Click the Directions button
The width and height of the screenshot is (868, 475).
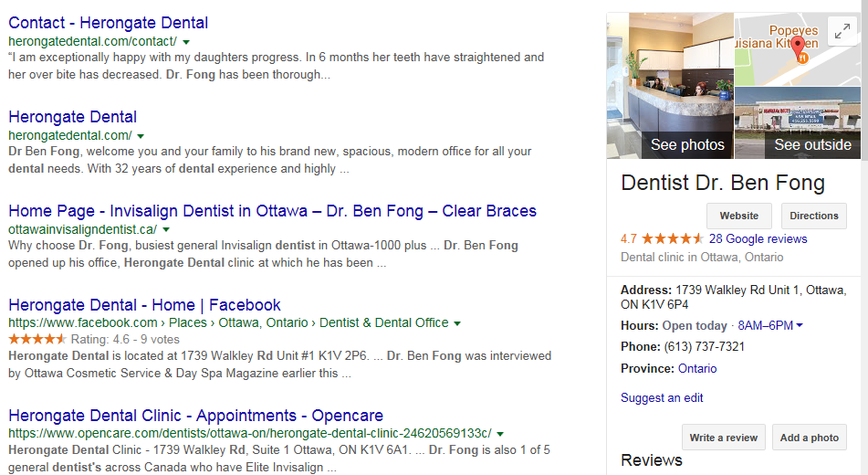click(x=813, y=216)
